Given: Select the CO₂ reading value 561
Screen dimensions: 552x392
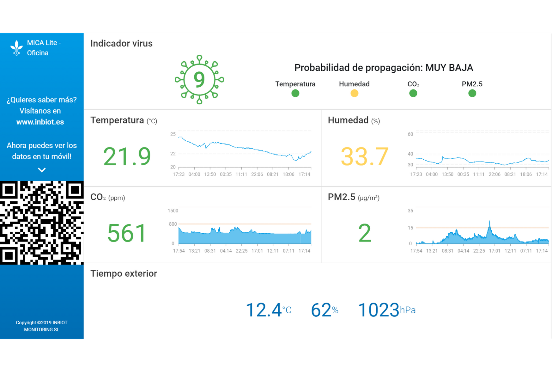Looking at the screenshot, I should point(126,233).
